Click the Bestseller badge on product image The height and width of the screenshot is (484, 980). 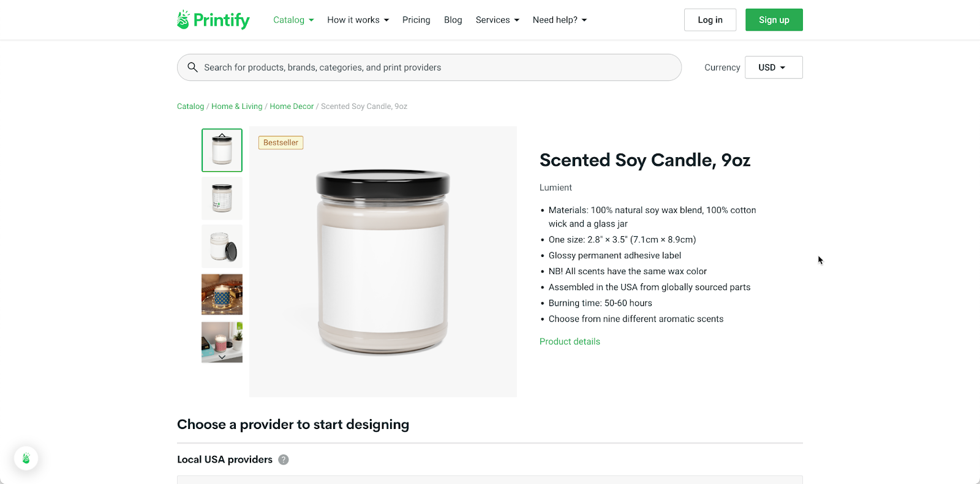(x=280, y=142)
